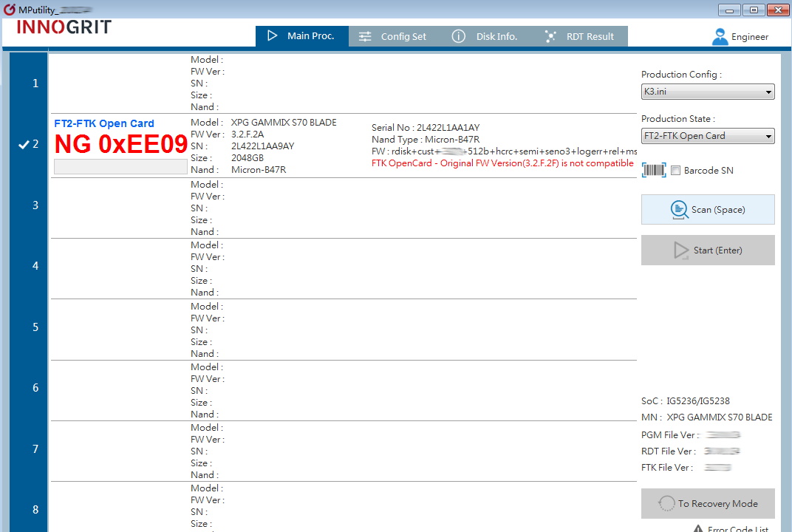792x532 pixels.
Task: Switch to the RDT Result tab
Action: click(581, 36)
